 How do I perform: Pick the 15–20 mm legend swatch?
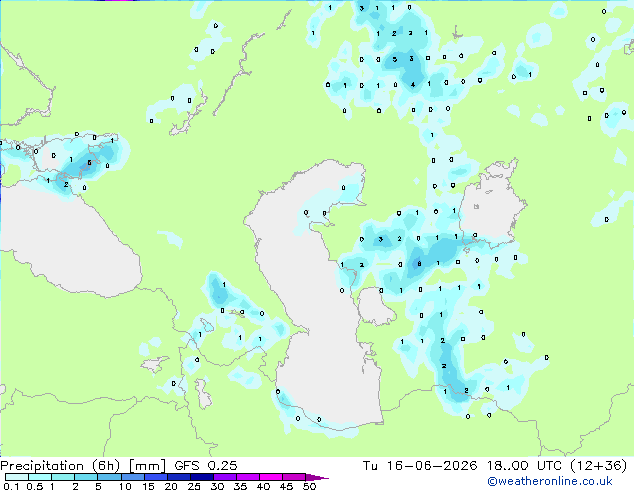[x=156, y=477]
